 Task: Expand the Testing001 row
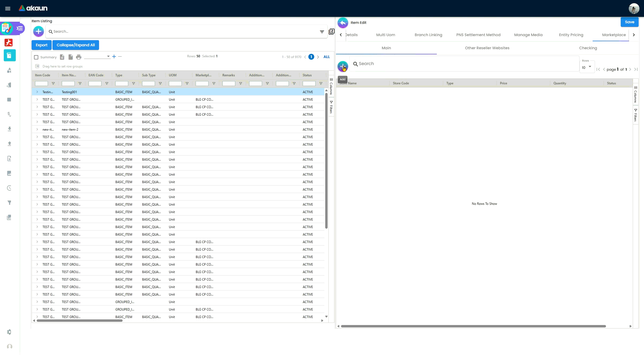tap(37, 92)
